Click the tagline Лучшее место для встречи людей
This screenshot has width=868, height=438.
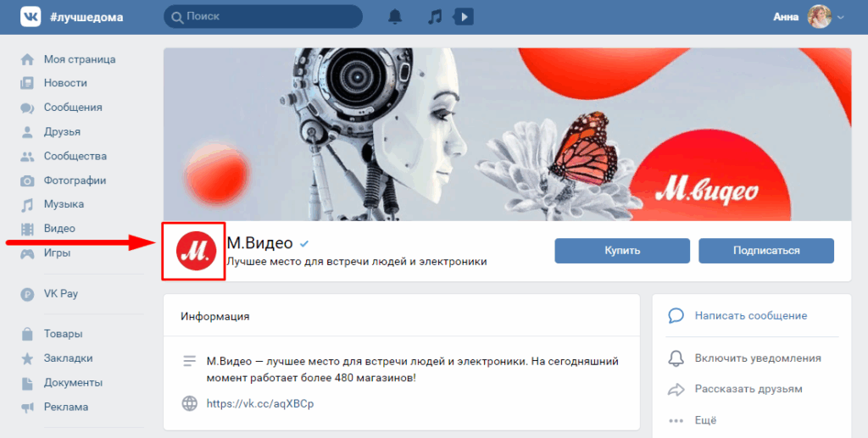point(357,261)
